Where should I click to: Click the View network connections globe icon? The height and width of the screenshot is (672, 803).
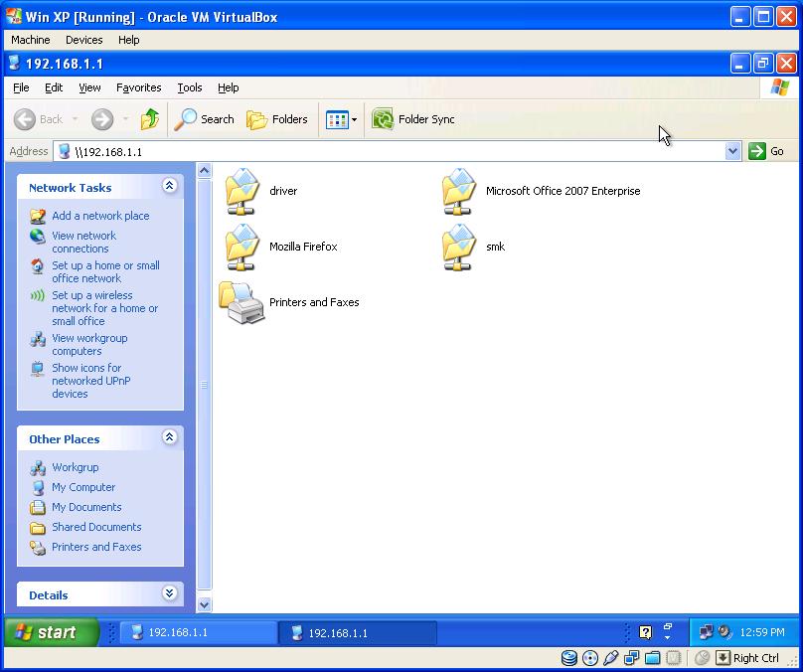point(38,237)
